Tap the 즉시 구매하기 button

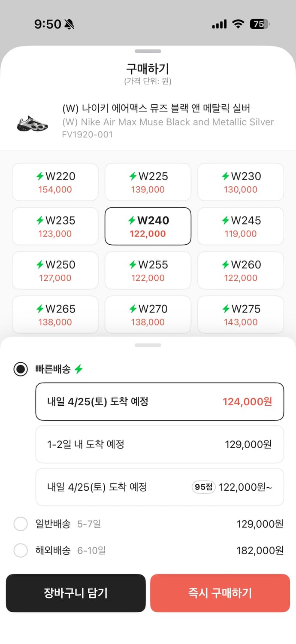(x=220, y=593)
